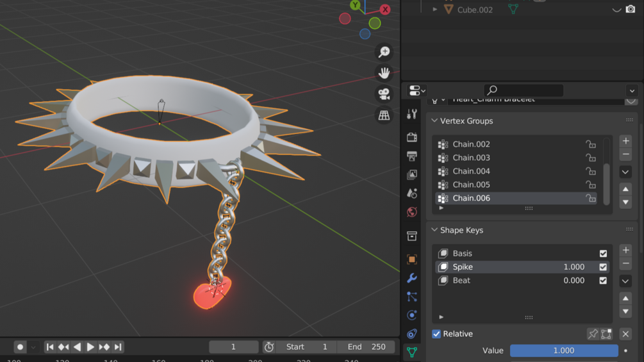Click the red X axis gizmo
Screen dimensions: 644x362
coord(385,10)
